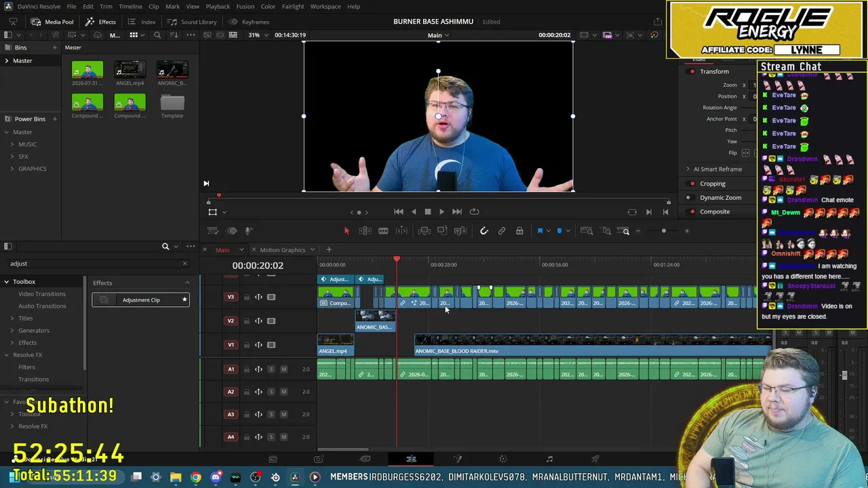868x488 pixels.
Task: Open the Keyframes panel
Action: point(249,22)
